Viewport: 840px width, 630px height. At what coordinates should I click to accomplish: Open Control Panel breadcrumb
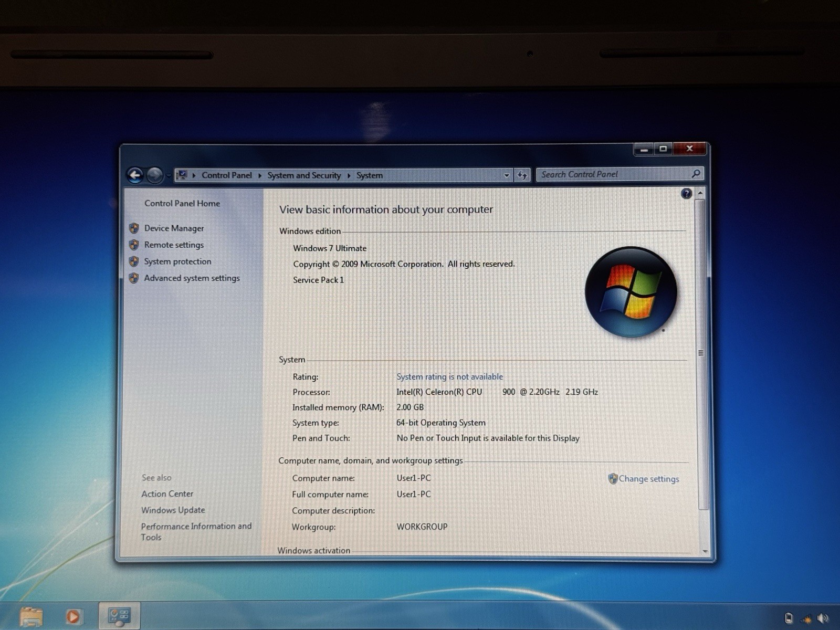[x=226, y=175]
